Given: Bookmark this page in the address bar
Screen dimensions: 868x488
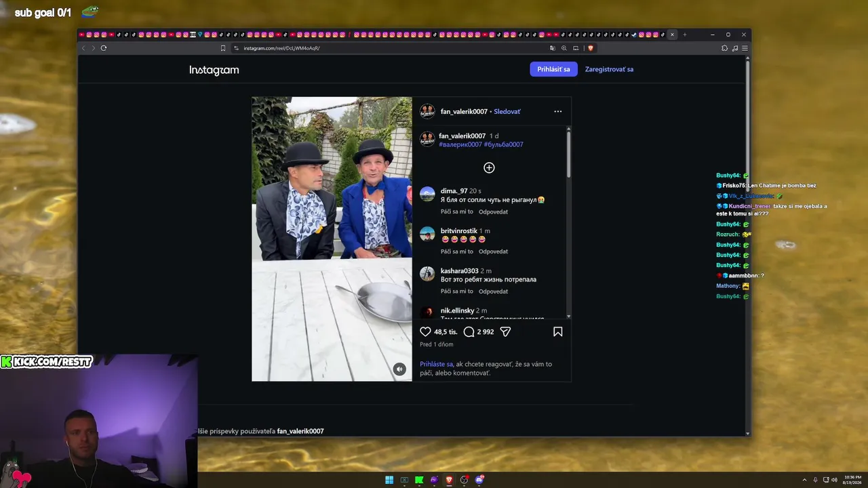Looking at the screenshot, I should pyautogui.click(x=222, y=48).
